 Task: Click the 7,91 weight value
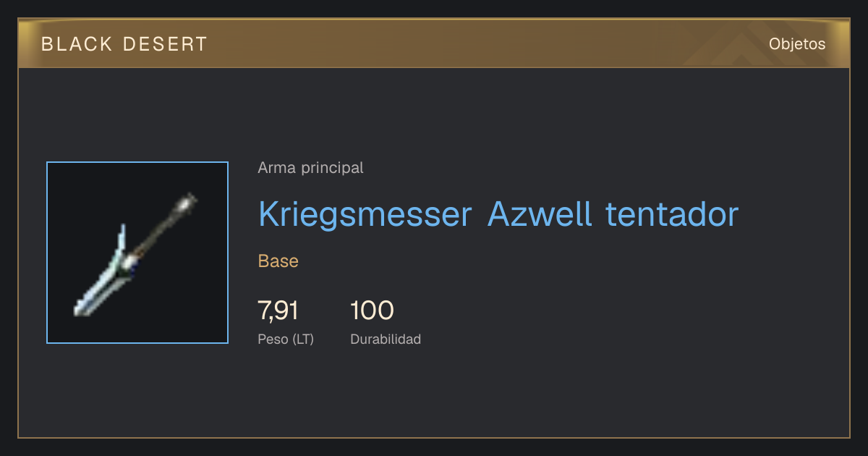click(x=278, y=311)
